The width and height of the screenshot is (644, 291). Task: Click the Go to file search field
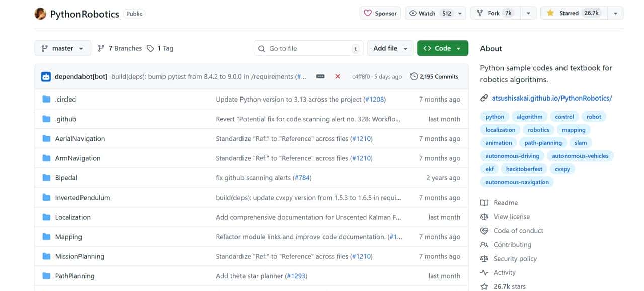click(308, 48)
